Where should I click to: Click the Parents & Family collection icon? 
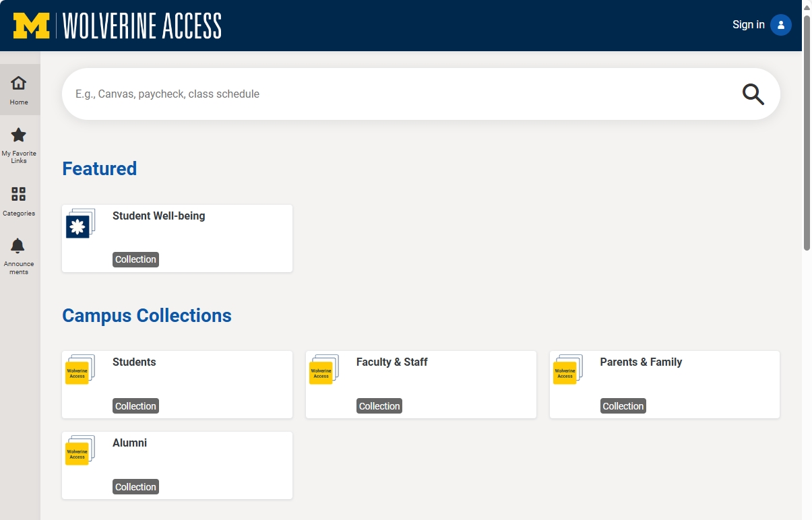[x=565, y=372]
